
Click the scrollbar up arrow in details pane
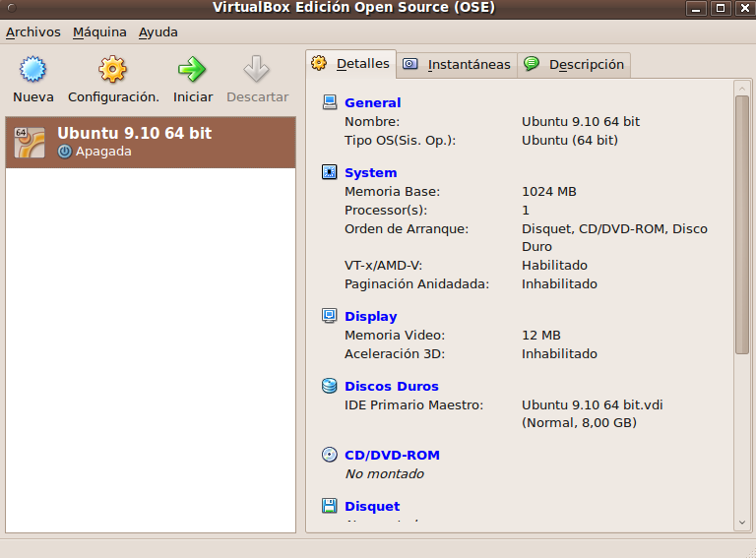pyautogui.click(x=742, y=89)
